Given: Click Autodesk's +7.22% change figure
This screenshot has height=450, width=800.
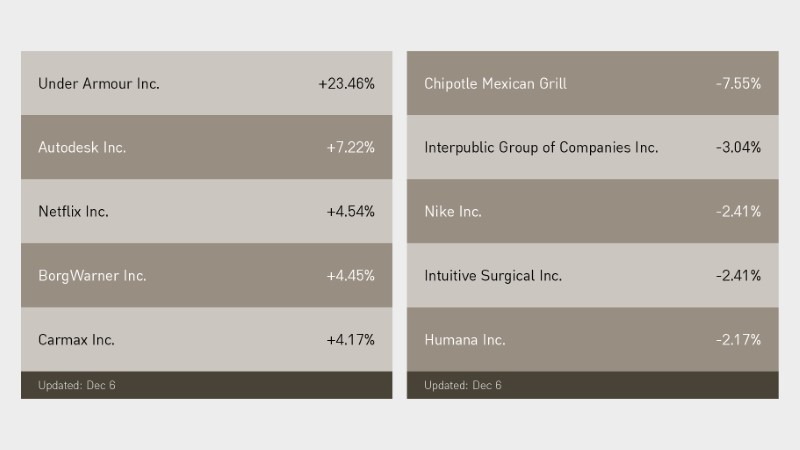Looking at the screenshot, I should tap(350, 148).
